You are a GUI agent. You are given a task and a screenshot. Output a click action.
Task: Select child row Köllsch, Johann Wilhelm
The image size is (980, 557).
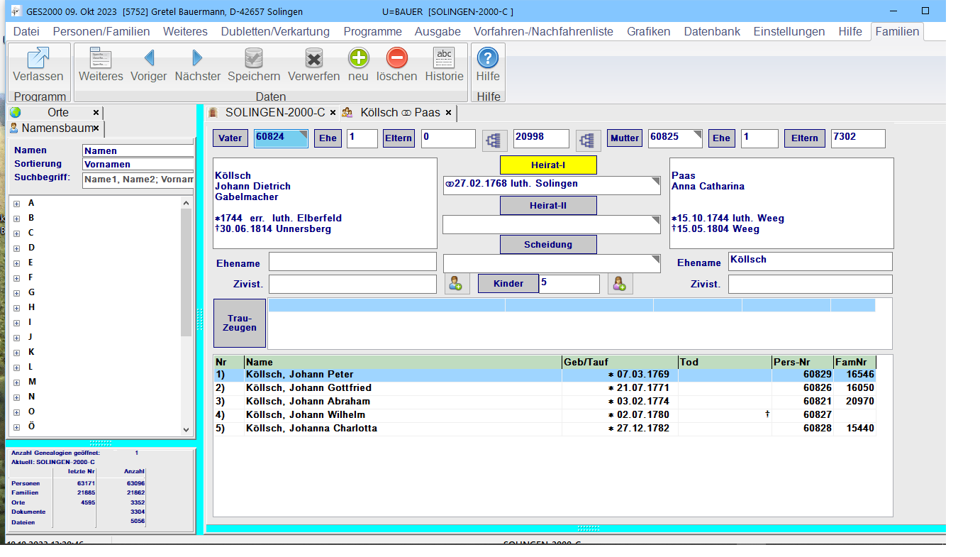pyautogui.click(x=545, y=415)
